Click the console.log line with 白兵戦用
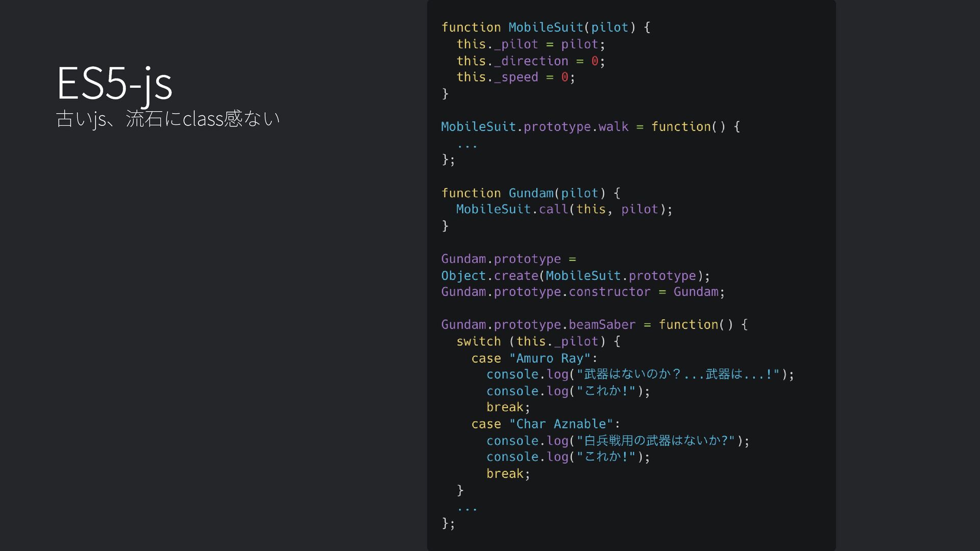 point(617,441)
